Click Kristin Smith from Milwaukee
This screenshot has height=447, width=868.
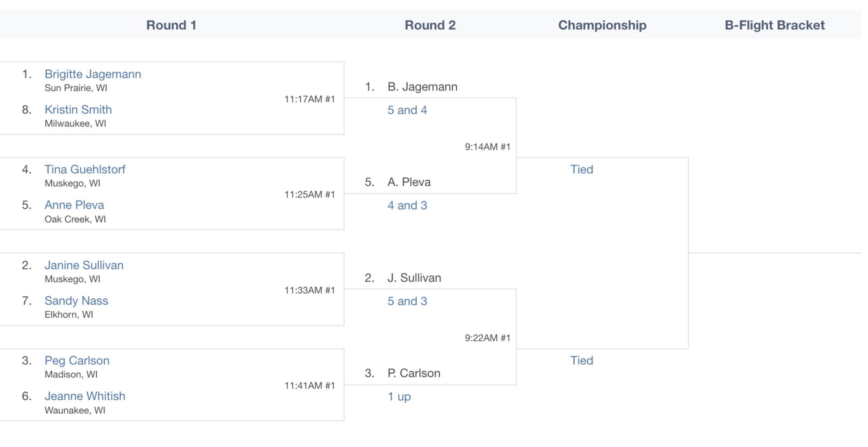pos(78,109)
